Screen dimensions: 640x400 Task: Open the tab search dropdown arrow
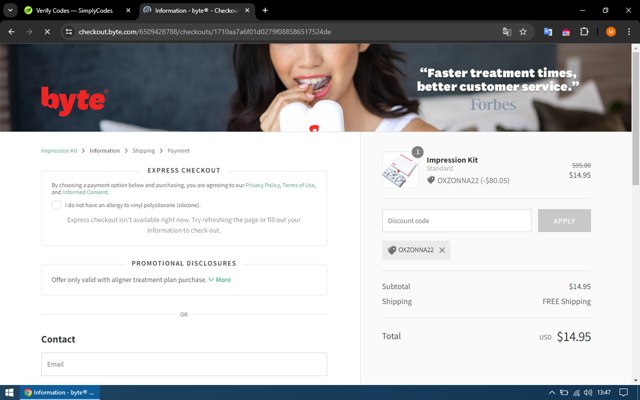[x=10, y=10]
